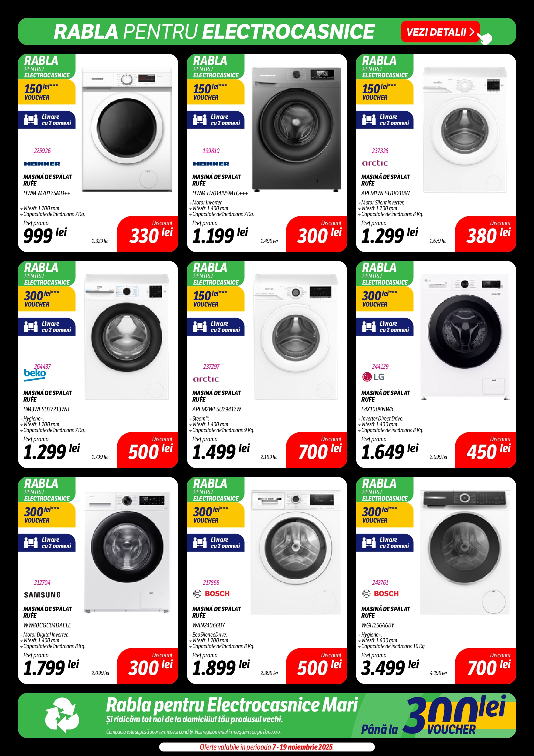Image resolution: width=534 pixels, height=756 pixels.
Task: Click the LG F4X1008NWK washer image
Action: point(465,336)
